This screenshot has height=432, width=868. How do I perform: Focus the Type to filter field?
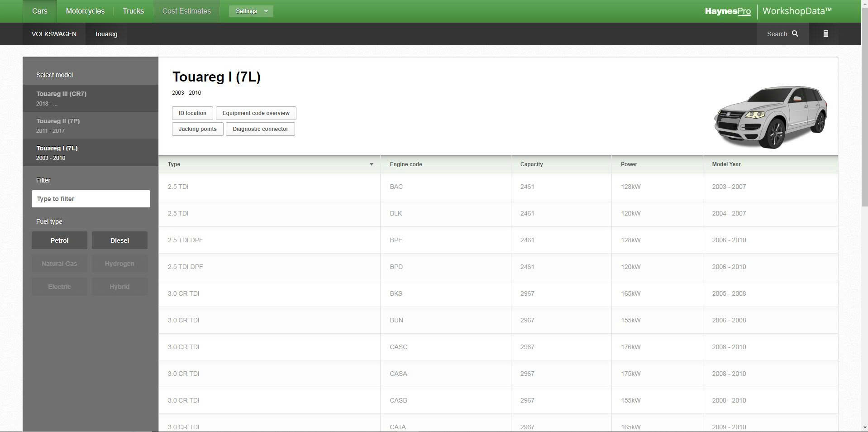pyautogui.click(x=91, y=199)
